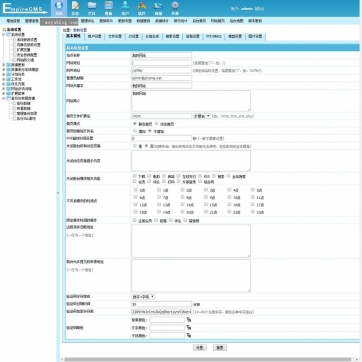Click the gear Other icon in header
This screenshot has height=362, width=362.
(x=175, y=8)
